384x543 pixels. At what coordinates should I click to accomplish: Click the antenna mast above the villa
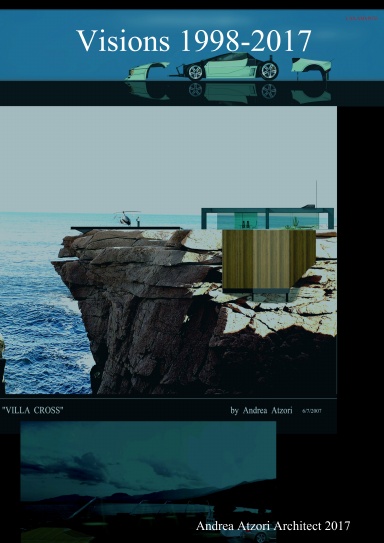pos(315,193)
